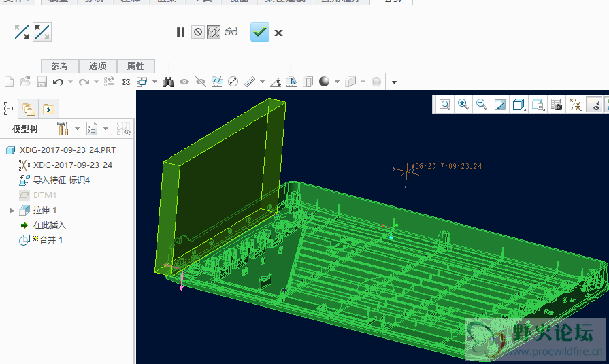Click the shaded sphere display style icon
This screenshot has width=609, height=364.
click(x=325, y=81)
